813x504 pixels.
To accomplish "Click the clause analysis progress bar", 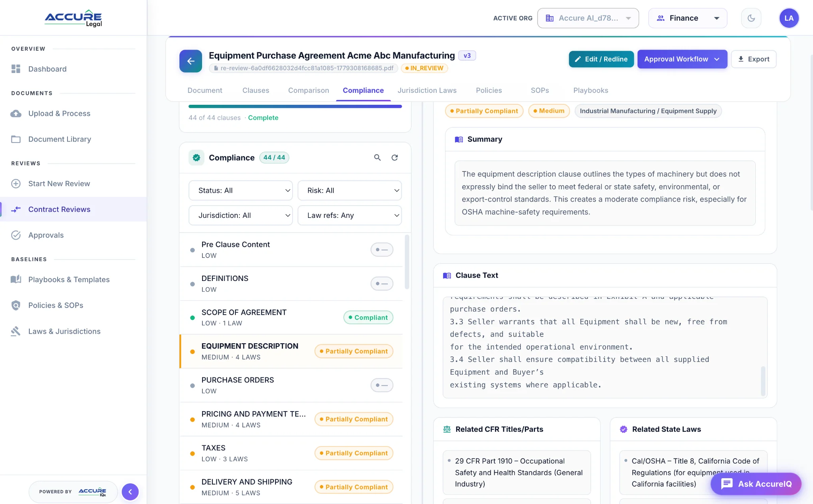I will click(295, 106).
